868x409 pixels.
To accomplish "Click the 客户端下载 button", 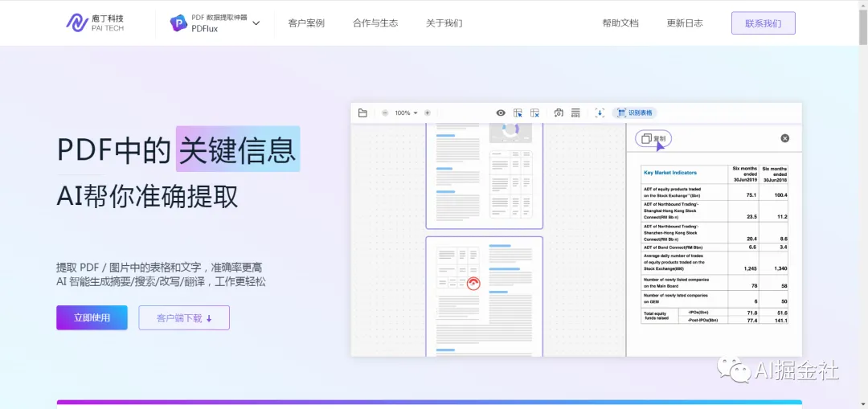I will point(184,317).
